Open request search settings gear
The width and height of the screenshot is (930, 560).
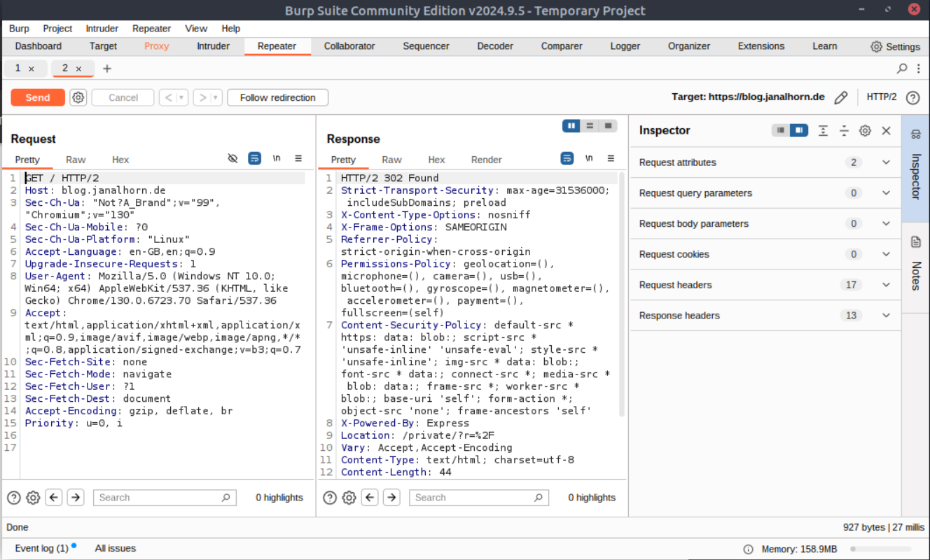pyautogui.click(x=33, y=498)
